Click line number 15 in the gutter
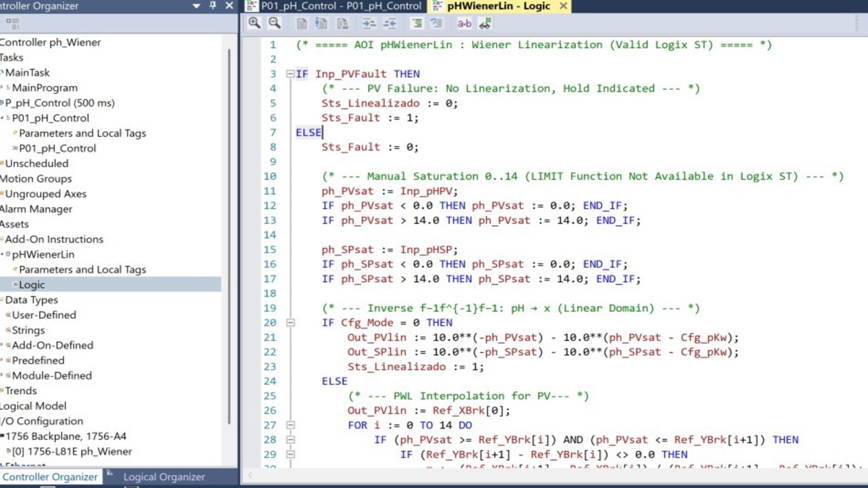Viewport: 868px width, 488px height. point(270,250)
